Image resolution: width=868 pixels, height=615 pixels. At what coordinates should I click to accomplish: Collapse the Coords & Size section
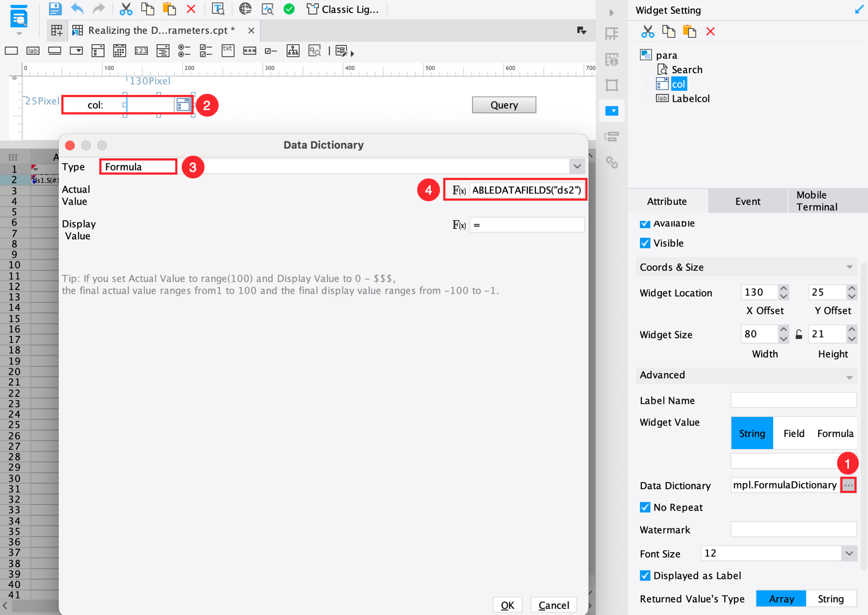(850, 267)
